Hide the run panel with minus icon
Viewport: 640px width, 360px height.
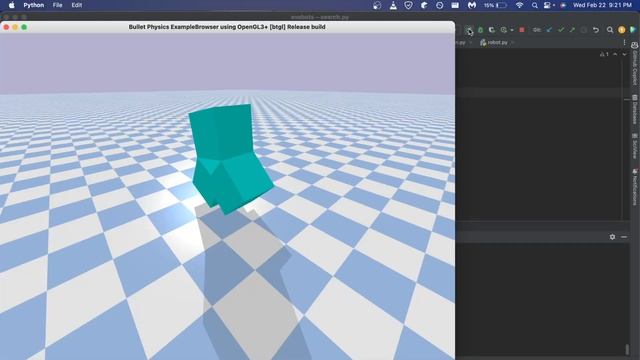click(624, 237)
